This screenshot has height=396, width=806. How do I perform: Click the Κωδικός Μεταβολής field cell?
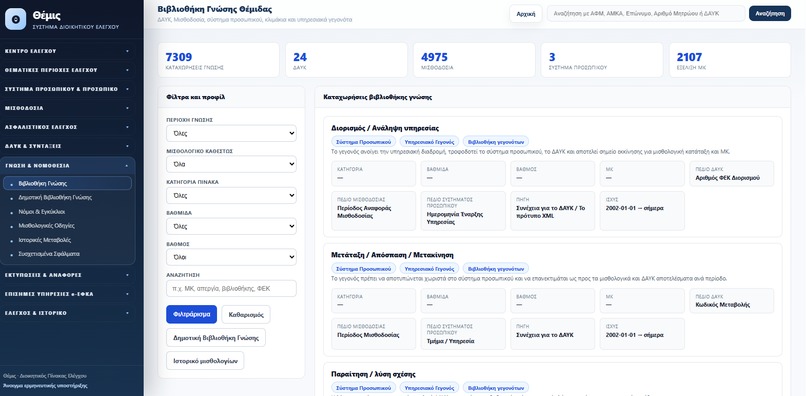pos(731,301)
